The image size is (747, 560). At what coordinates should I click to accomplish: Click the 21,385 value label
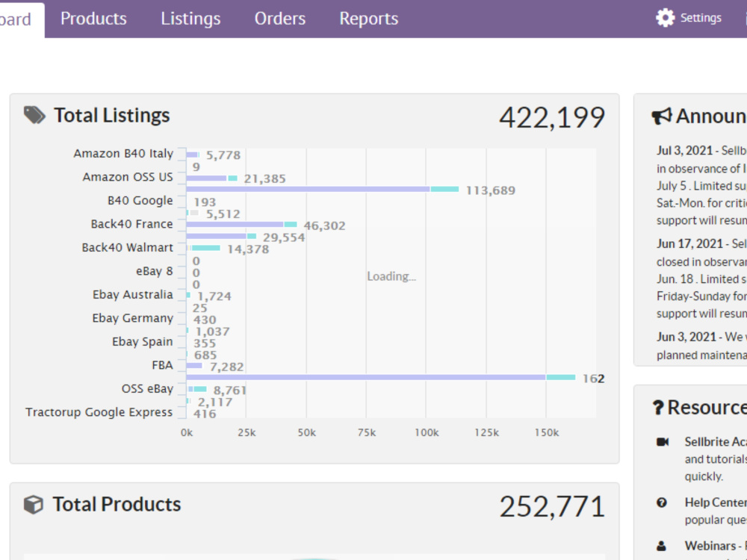click(x=265, y=179)
